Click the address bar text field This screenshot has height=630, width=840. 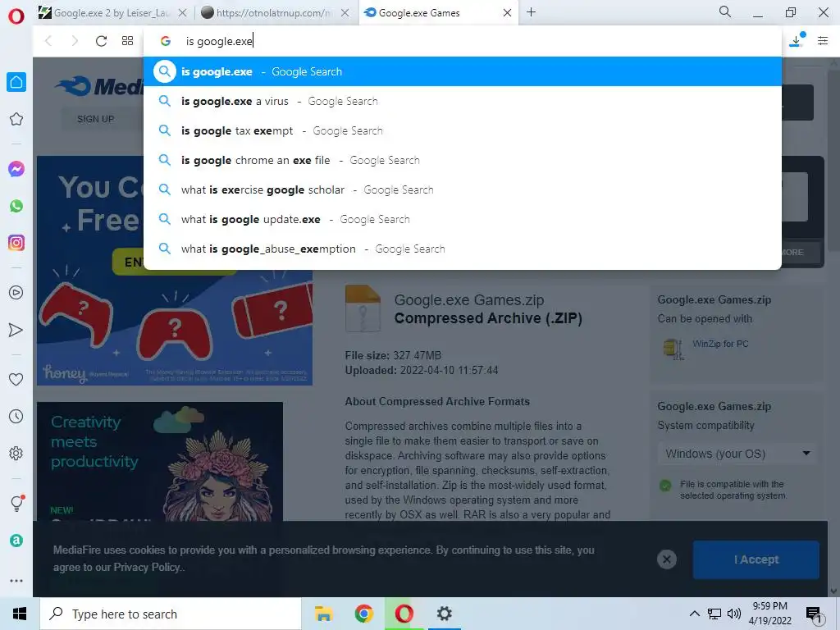[x=463, y=41]
